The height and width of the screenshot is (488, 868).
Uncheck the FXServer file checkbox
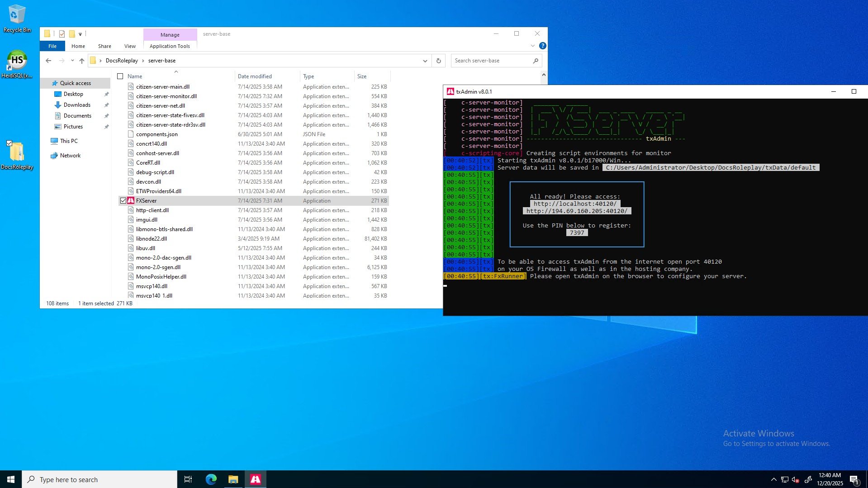pos(123,201)
